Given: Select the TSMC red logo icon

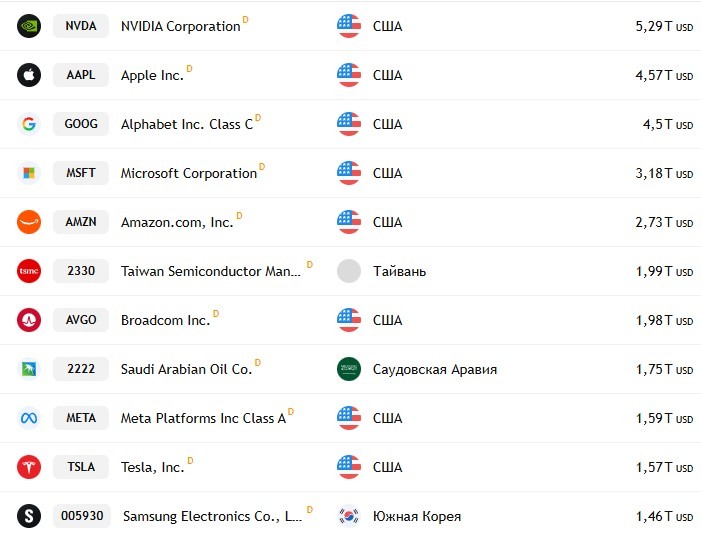Looking at the screenshot, I should (29, 271).
